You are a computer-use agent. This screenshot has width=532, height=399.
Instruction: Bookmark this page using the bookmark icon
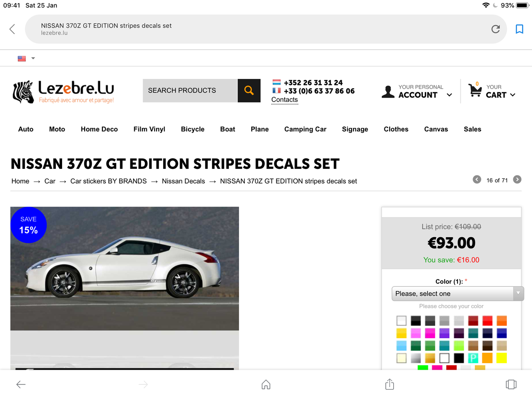(x=520, y=29)
